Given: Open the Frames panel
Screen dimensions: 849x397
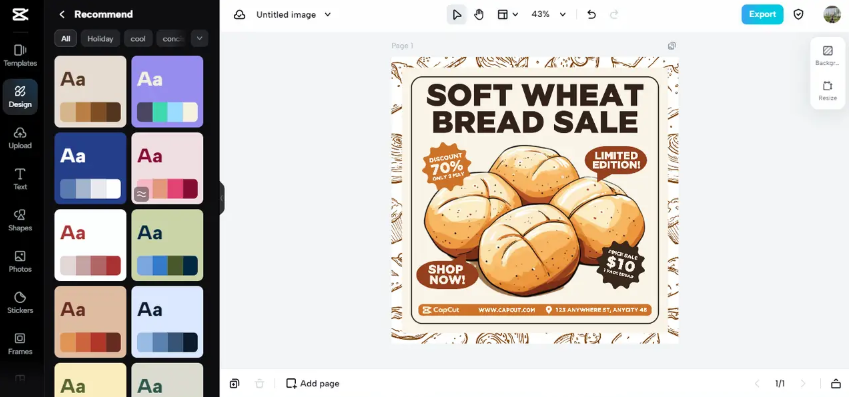Looking at the screenshot, I should [x=20, y=344].
